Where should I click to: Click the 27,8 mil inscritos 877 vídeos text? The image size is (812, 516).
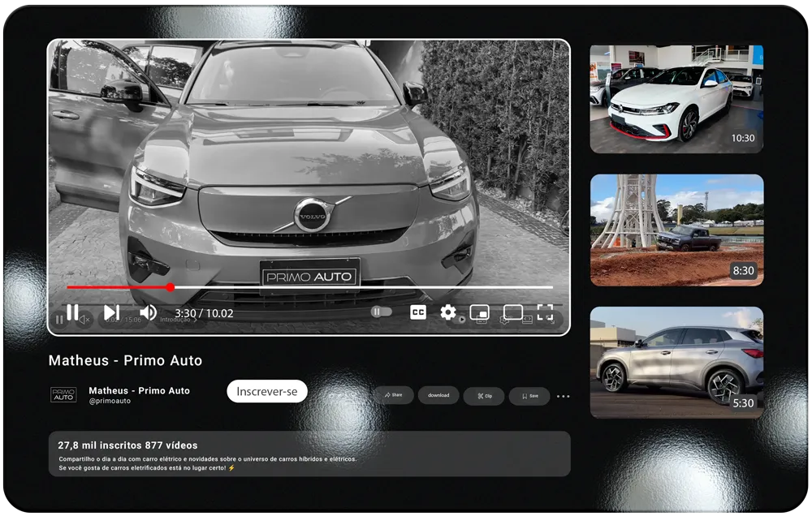(127, 445)
